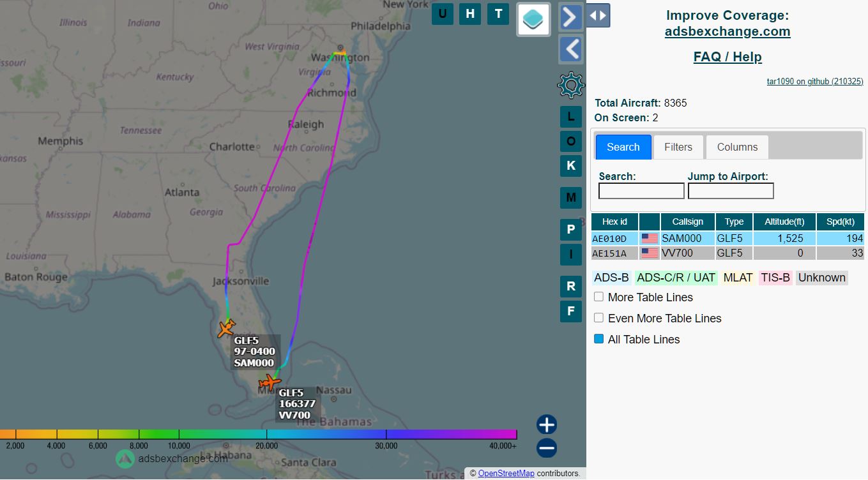Open the FAQ / Help link
The image size is (868, 480).
click(727, 57)
